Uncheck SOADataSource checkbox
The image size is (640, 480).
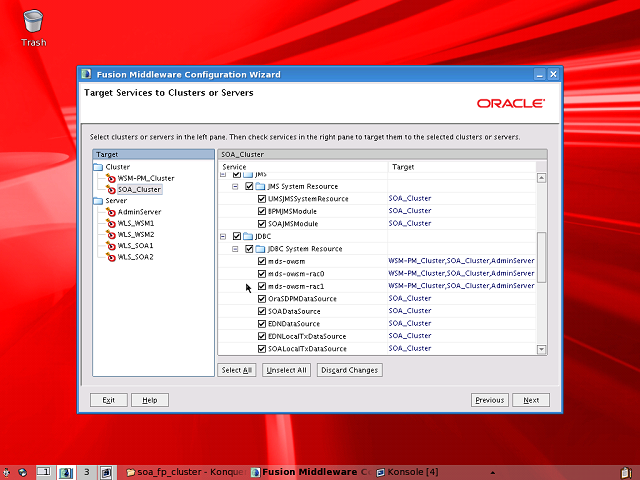point(262,311)
